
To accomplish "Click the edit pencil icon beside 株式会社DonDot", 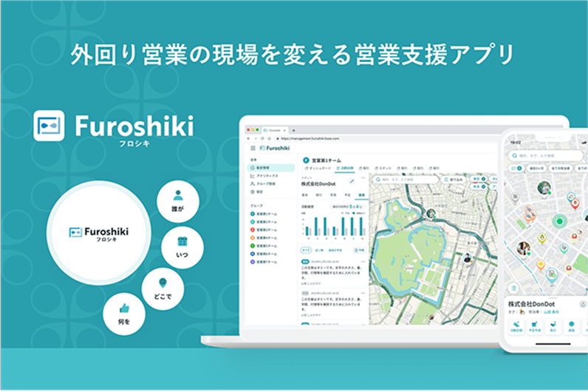I will [x=352, y=180].
